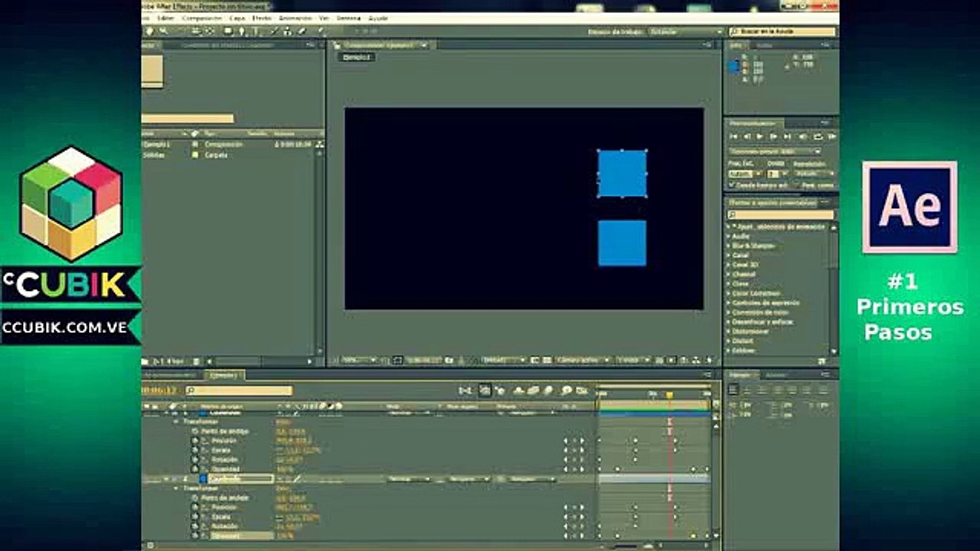Open the Animación menu
980x551 pixels.
(x=295, y=18)
